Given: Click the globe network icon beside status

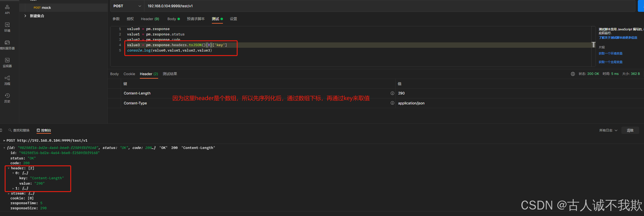Looking at the screenshot, I should point(573,74).
